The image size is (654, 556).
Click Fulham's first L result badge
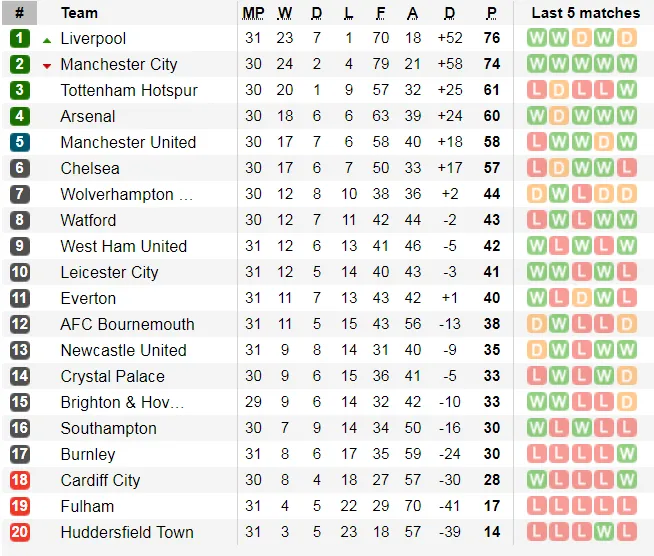click(537, 507)
